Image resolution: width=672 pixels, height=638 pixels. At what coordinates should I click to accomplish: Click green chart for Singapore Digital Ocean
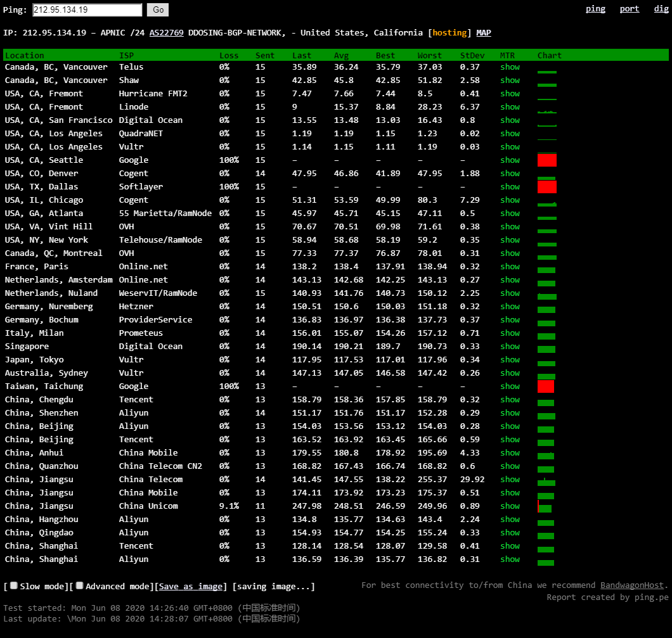546,349
